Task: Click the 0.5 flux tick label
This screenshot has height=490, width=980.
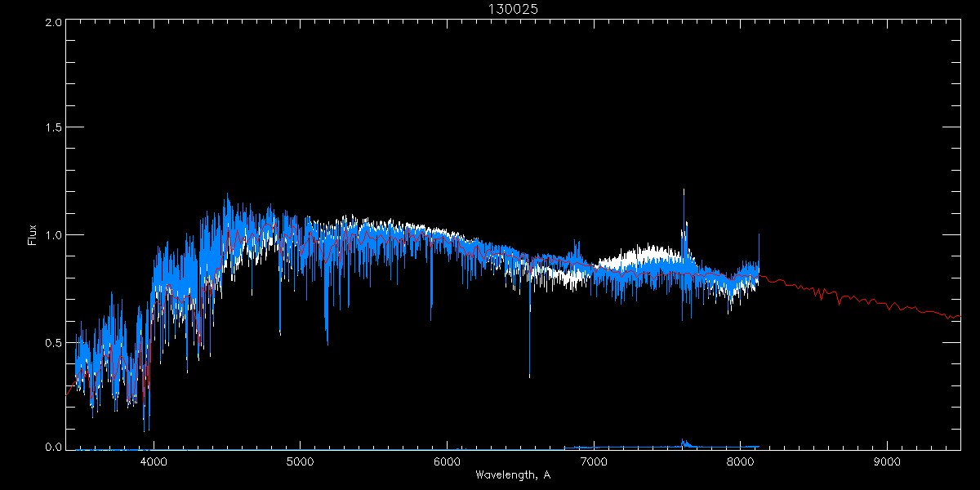Action: click(x=54, y=342)
